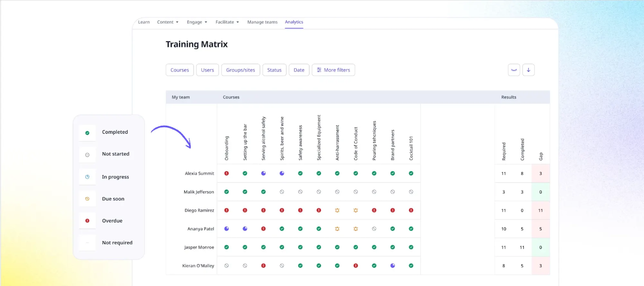Image resolution: width=644 pixels, height=286 pixels.
Task: Click the Specialized Equipment column header
Action: click(319, 138)
